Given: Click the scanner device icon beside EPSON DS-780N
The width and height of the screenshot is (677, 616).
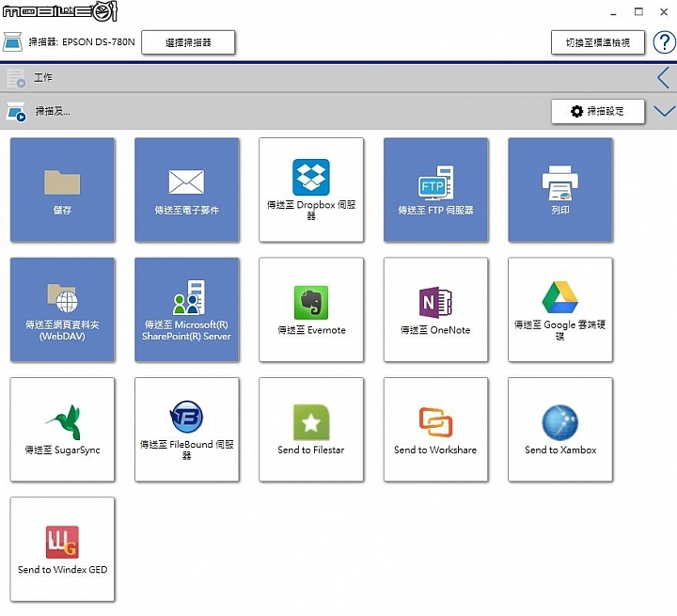Looking at the screenshot, I should 12,42.
